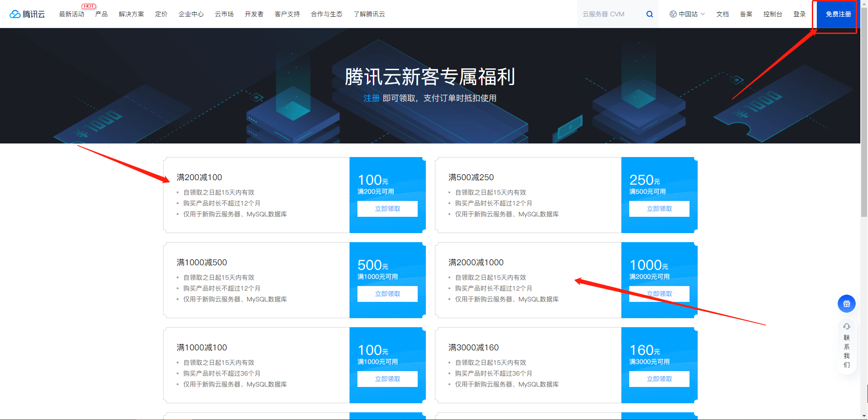Open the 定价 menu item
The height and width of the screenshot is (420, 868).
(x=161, y=14)
